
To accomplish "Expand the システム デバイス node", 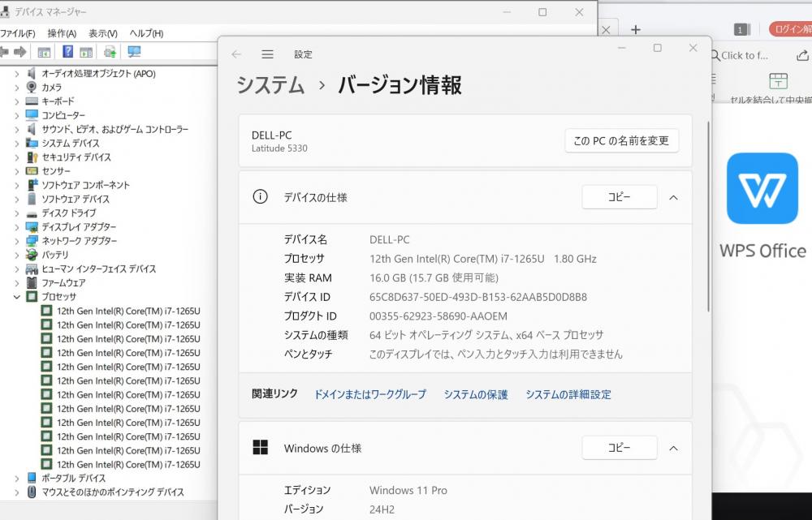I will click(x=16, y=143).
